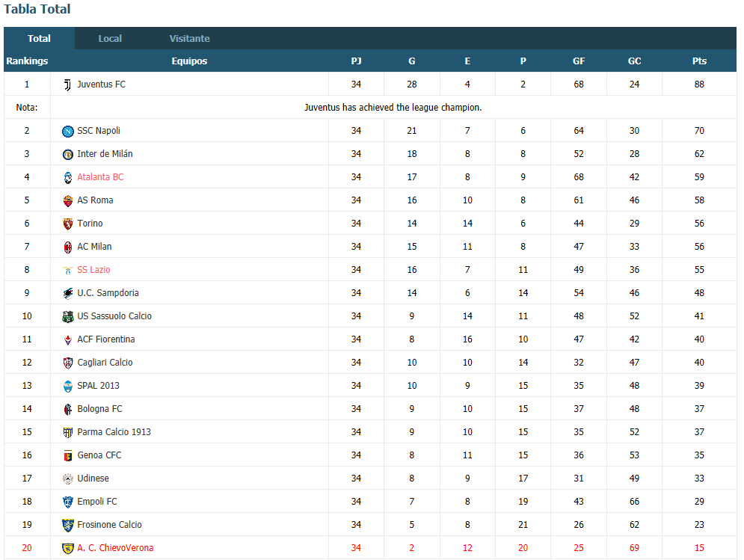Click the Atalanta BC club crest

point(68,177)
